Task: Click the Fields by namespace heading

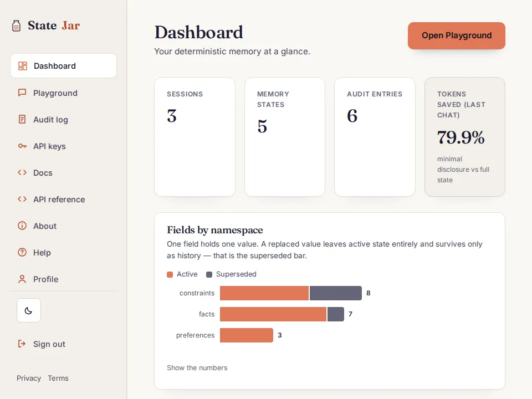Action: pyautogui.click(x=215, y=230)
